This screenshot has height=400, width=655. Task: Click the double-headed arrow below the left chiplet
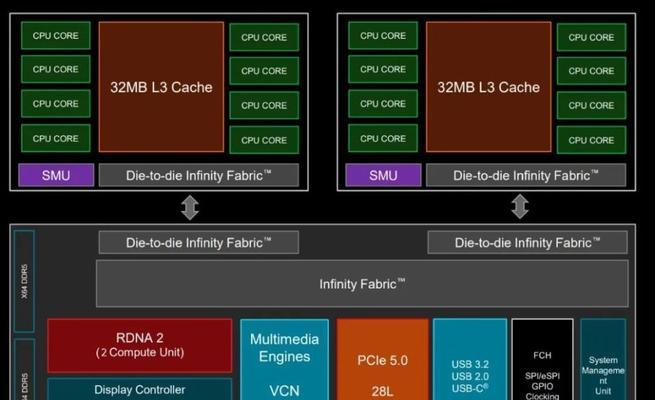click(190, 208)
